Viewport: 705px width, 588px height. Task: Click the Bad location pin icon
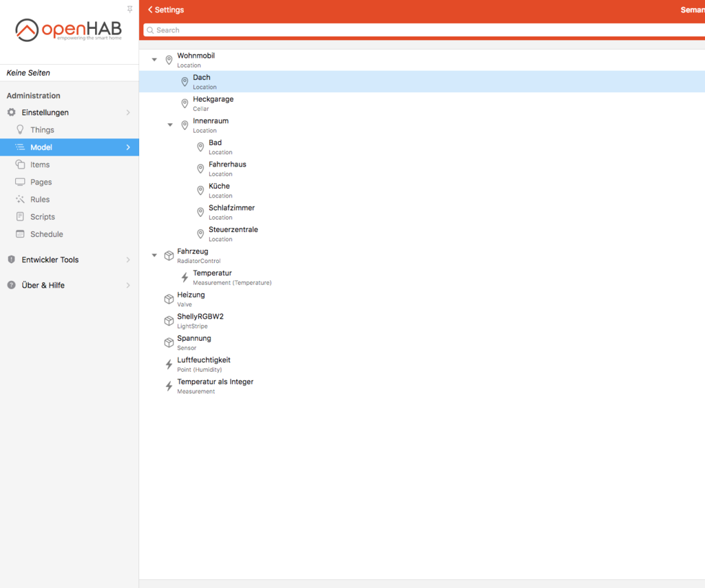coord(200,147)
